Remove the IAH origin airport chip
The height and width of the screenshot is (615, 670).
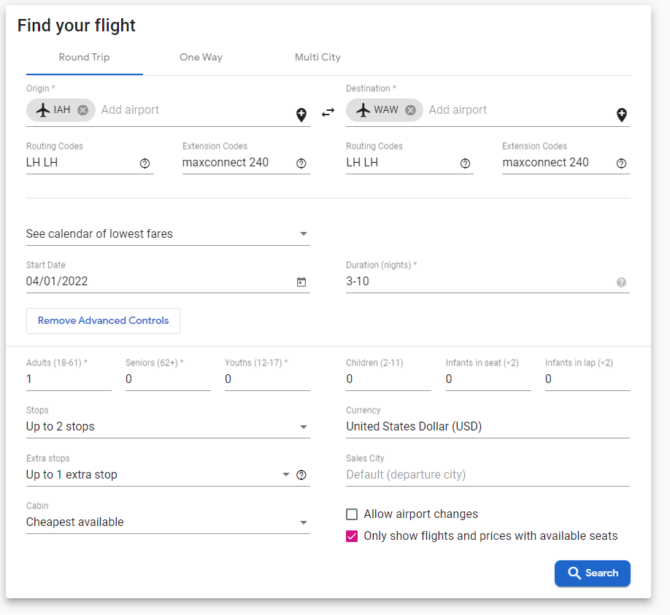pos(83,110)
